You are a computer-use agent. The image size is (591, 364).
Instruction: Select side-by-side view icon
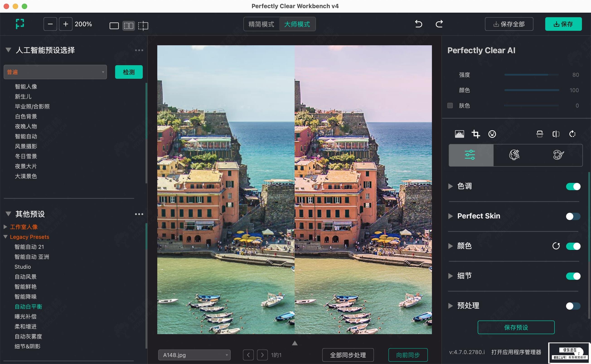[x=128, y=26]
